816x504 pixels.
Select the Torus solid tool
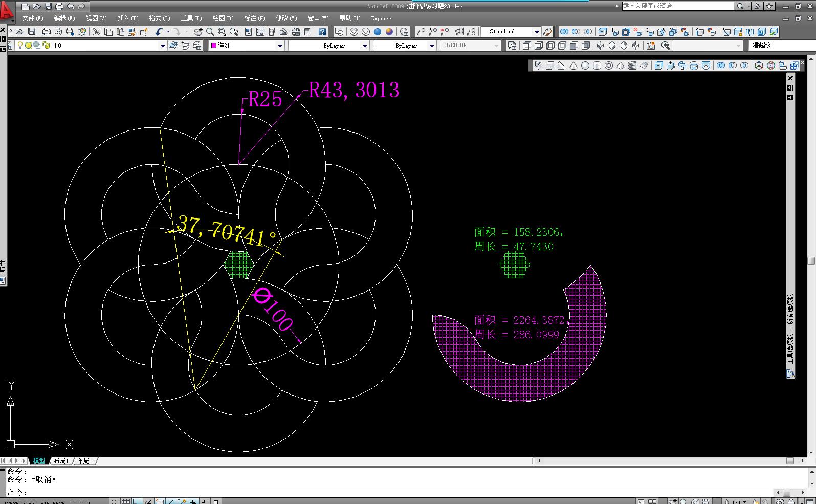point(609,65)
